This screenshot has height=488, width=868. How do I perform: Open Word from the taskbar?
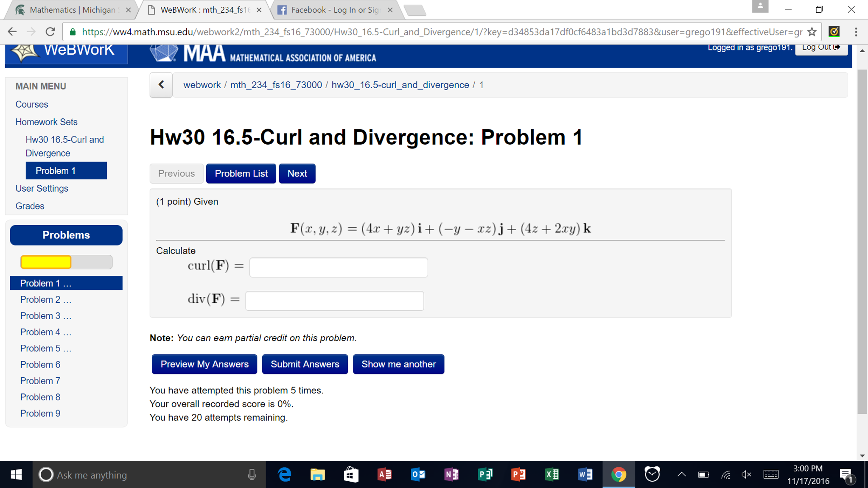pos(585,474)
